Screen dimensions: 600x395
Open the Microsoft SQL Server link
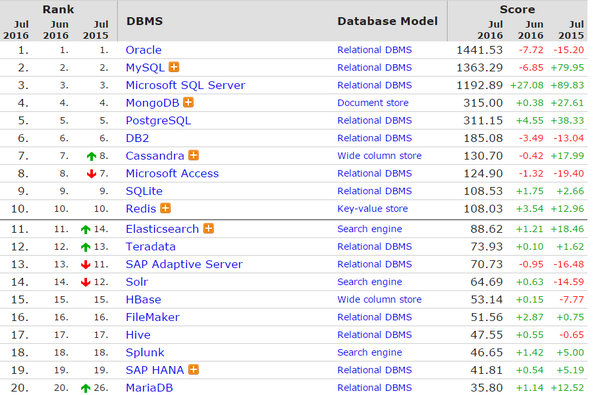coord(185,85)
